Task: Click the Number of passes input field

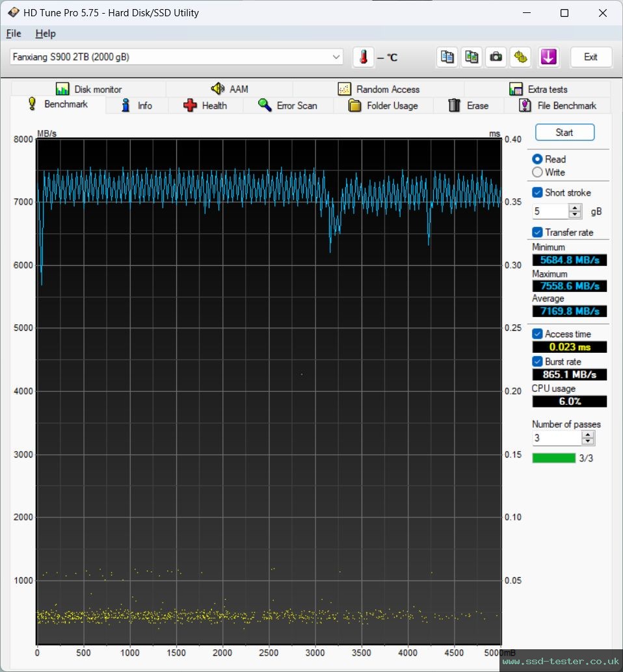Action: tap(557, 437)
